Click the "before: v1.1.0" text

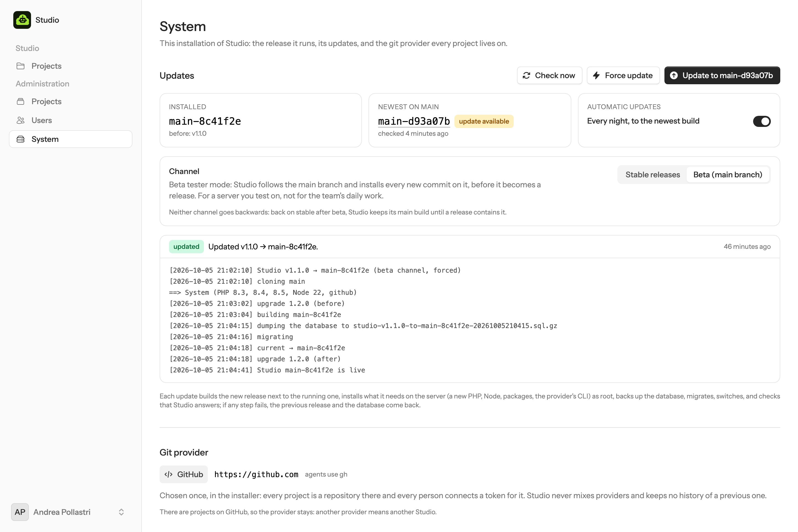point(188,134)
